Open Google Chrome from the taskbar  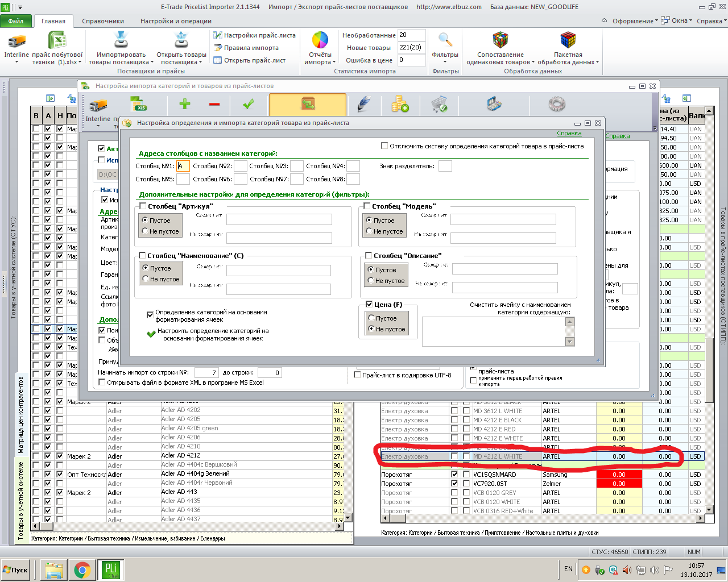[82, 570]
